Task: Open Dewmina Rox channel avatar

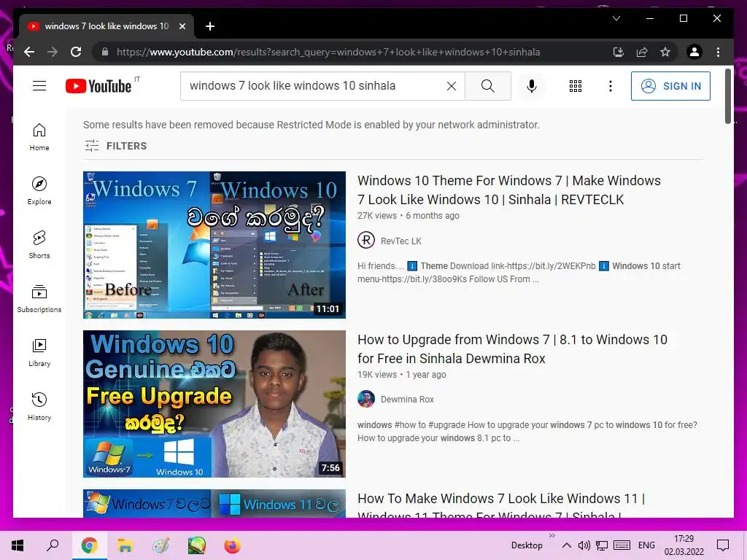Action: click(366, 399)
